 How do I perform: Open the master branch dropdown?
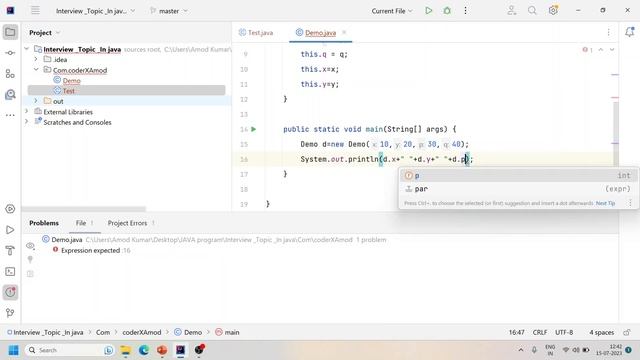click(x=169, y=11)
